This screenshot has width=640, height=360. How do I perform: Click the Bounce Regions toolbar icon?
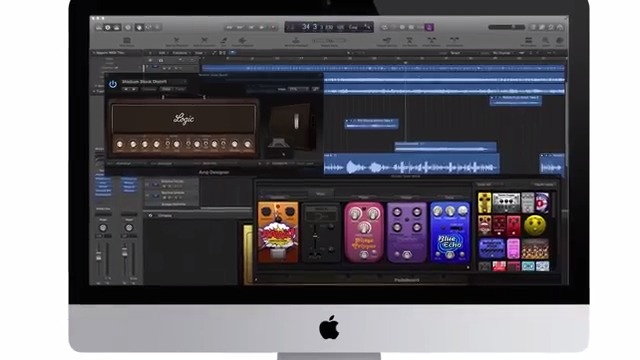(x=242, y=41)
